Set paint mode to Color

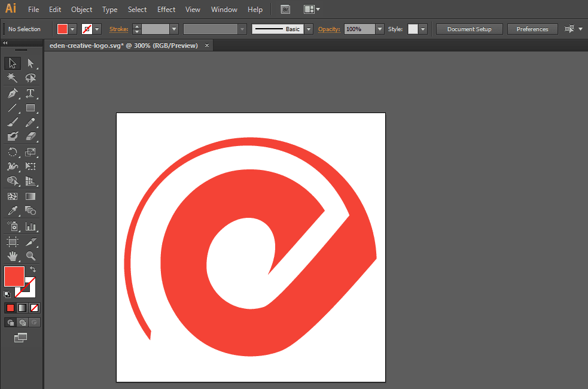11,308
